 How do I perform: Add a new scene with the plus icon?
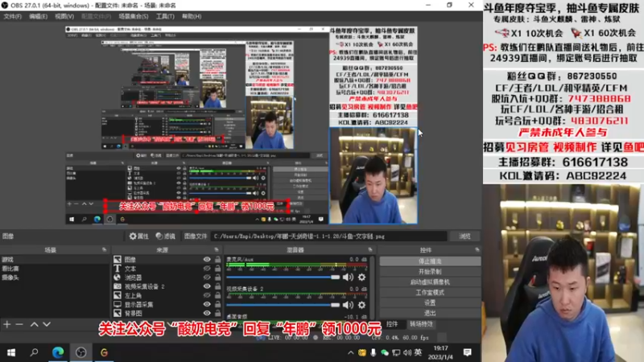7,325
